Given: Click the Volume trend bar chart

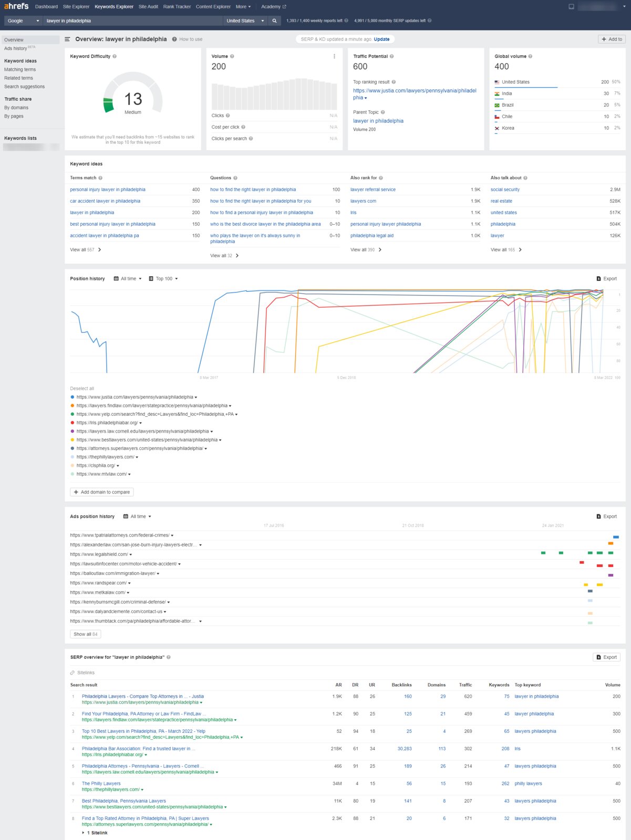Looking at the screenshot, I should (274, 93).
